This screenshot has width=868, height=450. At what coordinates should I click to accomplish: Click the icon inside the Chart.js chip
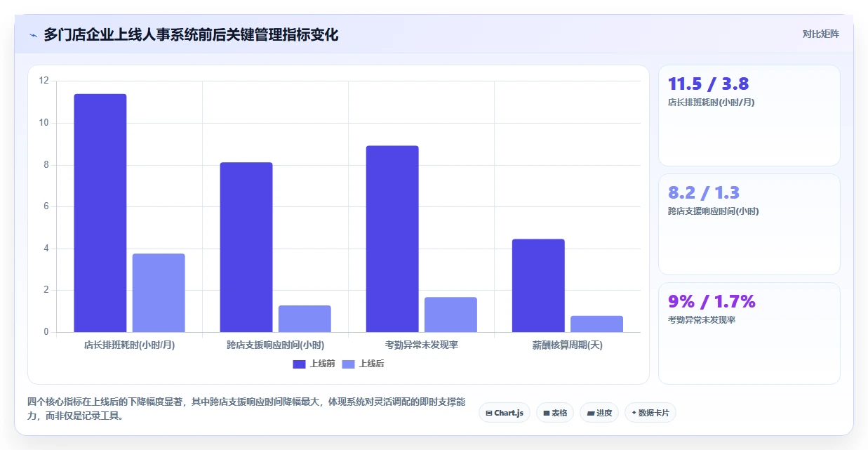(489, 413)
